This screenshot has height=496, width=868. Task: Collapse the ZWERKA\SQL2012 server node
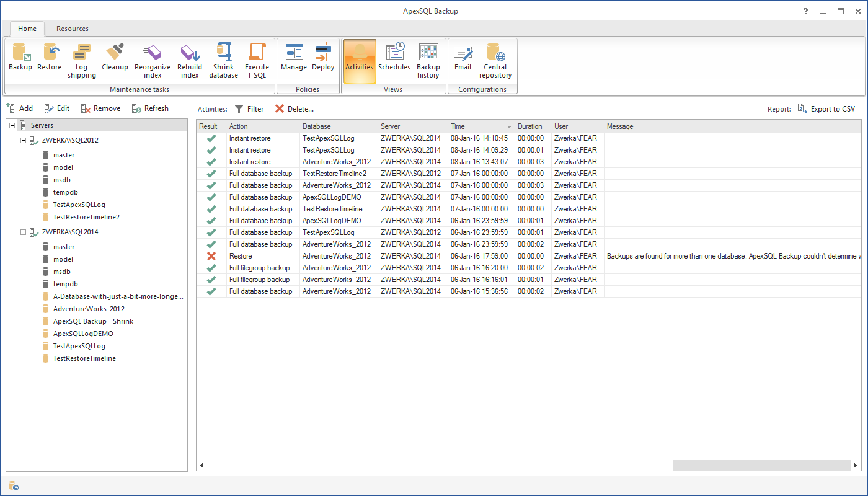(x=23, y=140)
